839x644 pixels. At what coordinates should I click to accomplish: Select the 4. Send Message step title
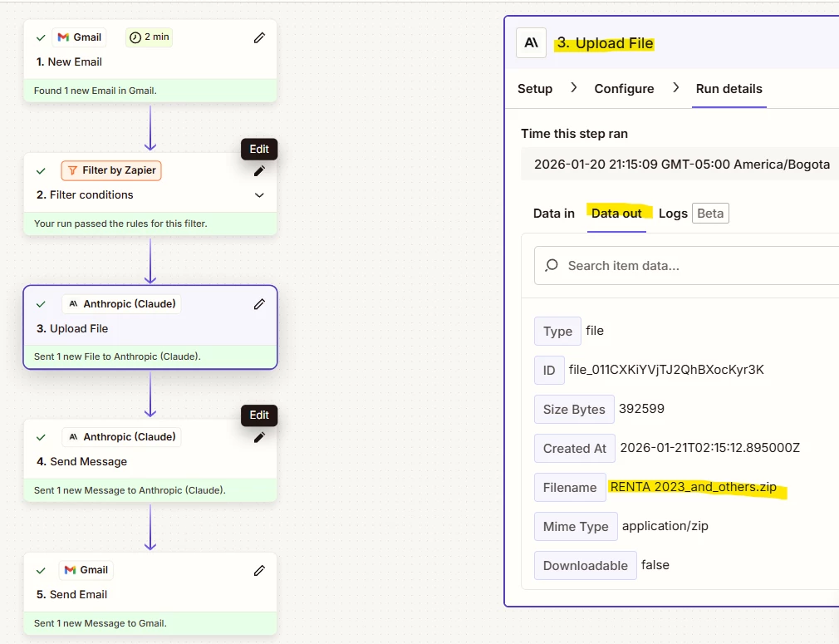82,461
